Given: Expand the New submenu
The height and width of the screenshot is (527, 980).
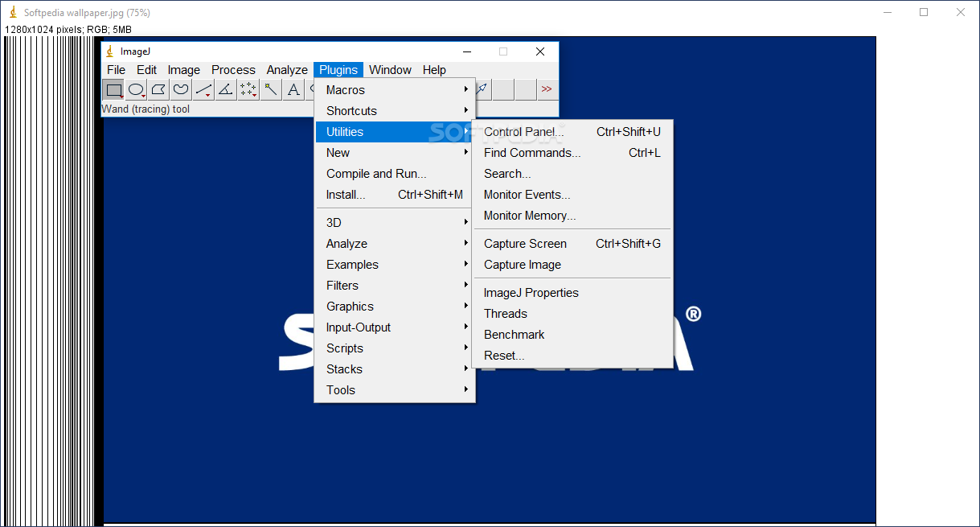Looking at the screenshot, I should click(x=395, y=153).
